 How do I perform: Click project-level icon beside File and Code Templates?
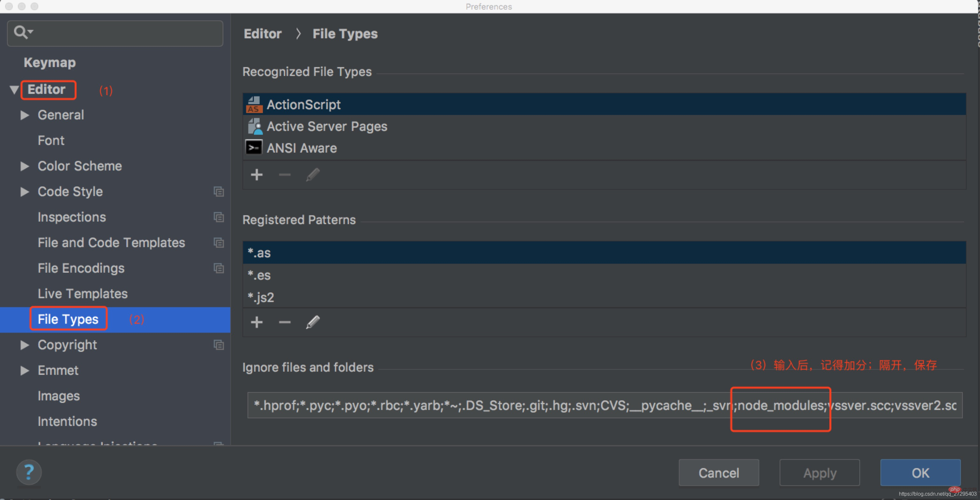point(219,243)
